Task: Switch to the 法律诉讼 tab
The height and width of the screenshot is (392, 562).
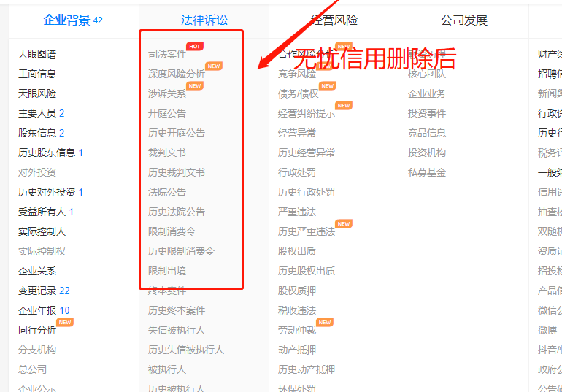Action: tap(204, 20)
